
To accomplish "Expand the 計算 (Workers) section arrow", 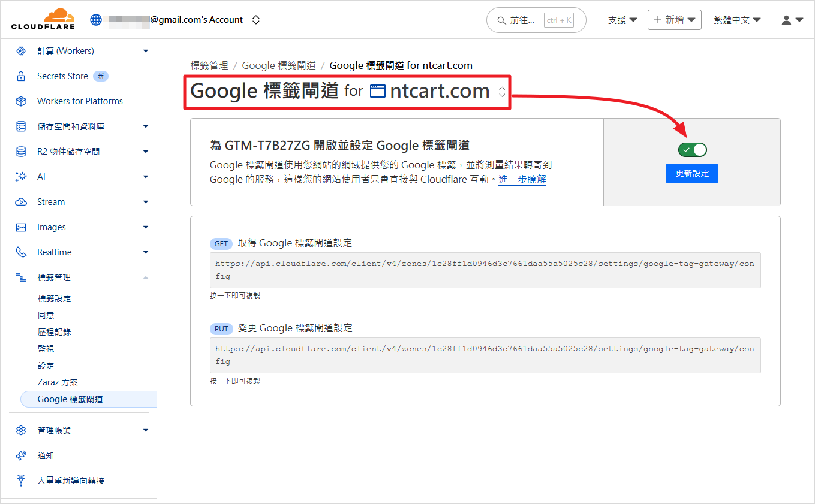I will tap(146, 51).
